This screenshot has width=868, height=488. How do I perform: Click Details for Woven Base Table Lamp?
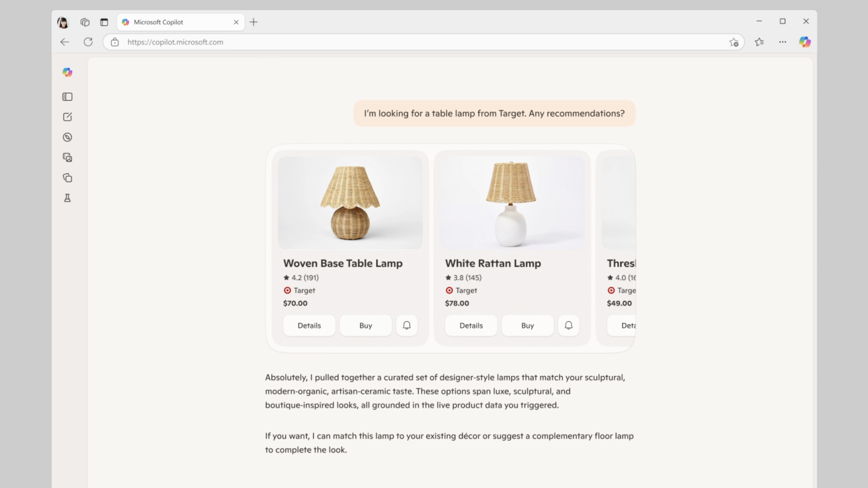(309, 325)
